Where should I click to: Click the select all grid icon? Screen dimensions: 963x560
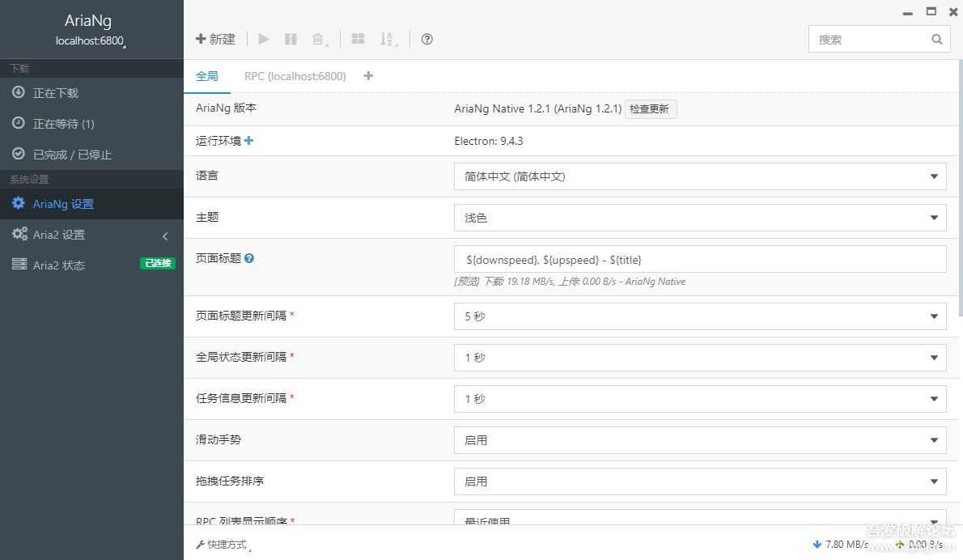[358, 39]
